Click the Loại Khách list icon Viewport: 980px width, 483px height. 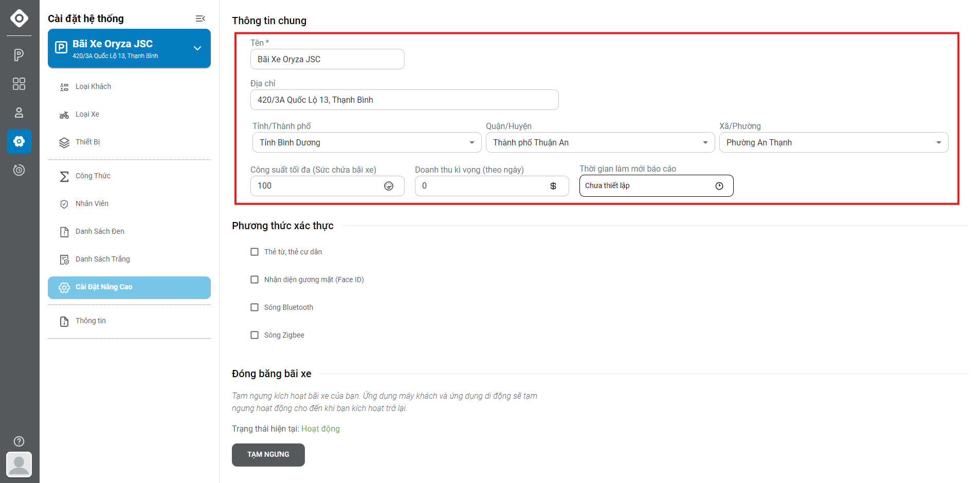point(64,87)
